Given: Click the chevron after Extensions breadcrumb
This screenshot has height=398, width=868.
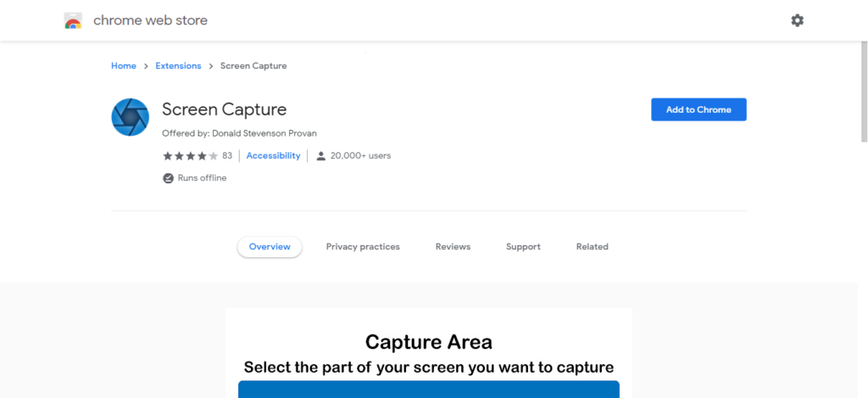Looking at the screenshot, I should pos(211,66).
